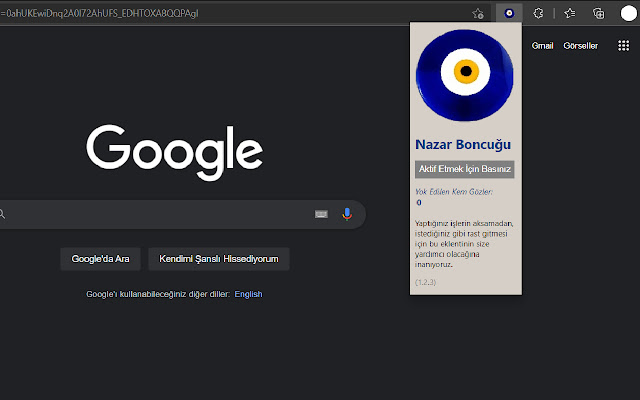The height and width of the screenshot is (400, 640).
Task: Open the Gmail link
Action: [542, 46]
